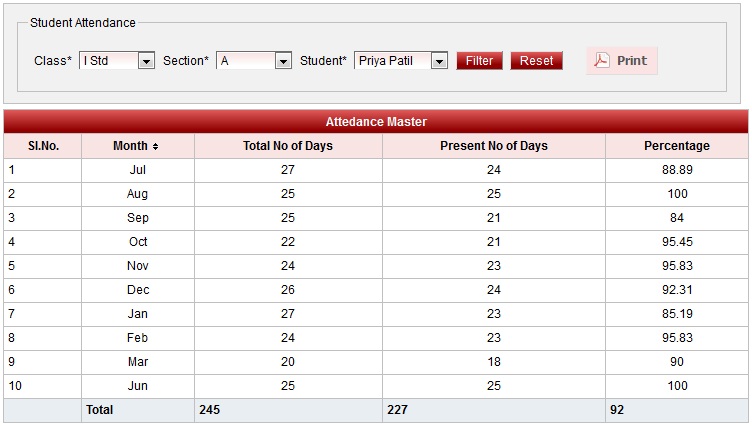
Task: Click the Aug month cell
Action: (x=138, y=194)
